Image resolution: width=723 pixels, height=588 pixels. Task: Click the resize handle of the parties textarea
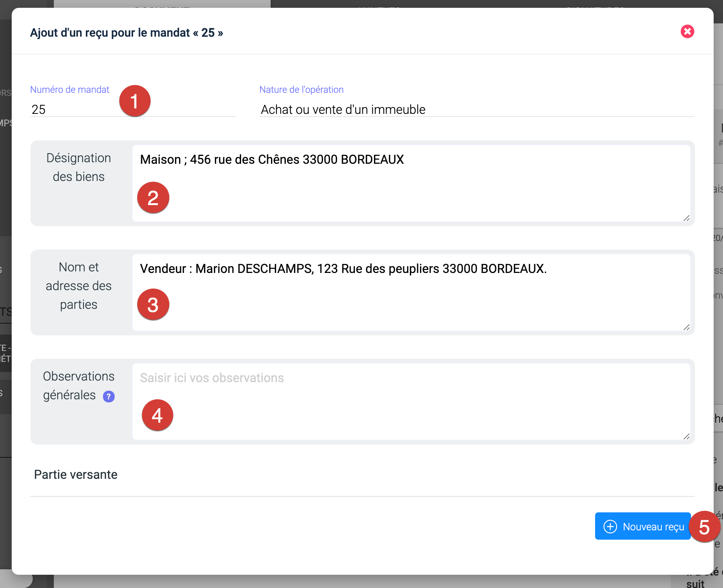coord(686,328)
